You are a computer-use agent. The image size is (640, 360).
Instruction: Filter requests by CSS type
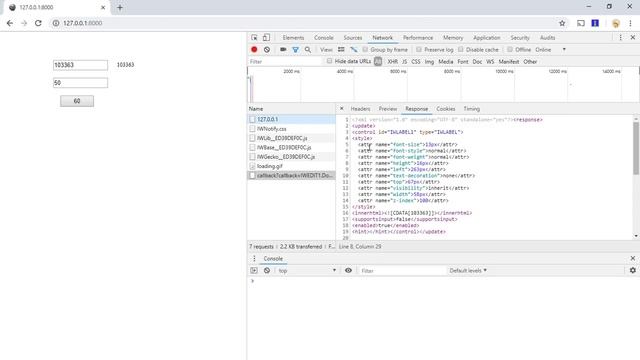tap(416, 62)
